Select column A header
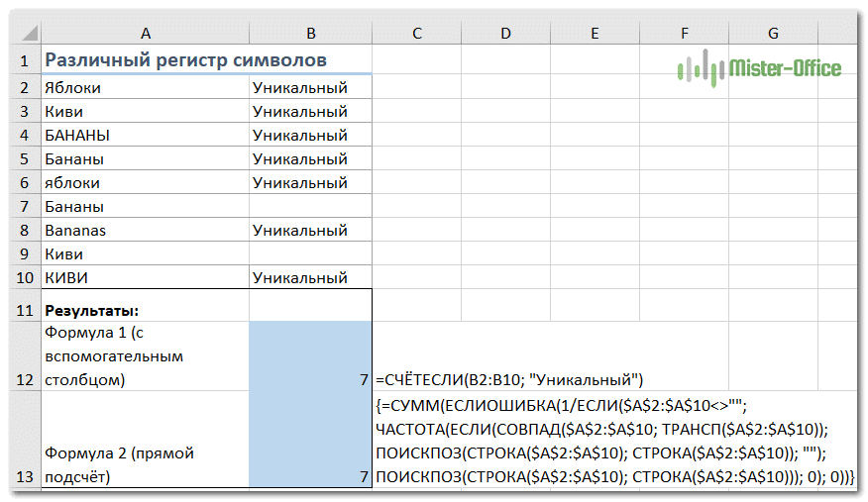The width and height of the screenshot is (868, 502). click(x=145, y=34)
